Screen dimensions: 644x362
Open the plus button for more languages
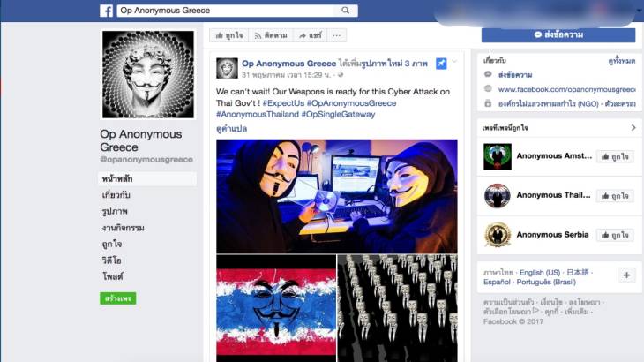click(626, 275)
